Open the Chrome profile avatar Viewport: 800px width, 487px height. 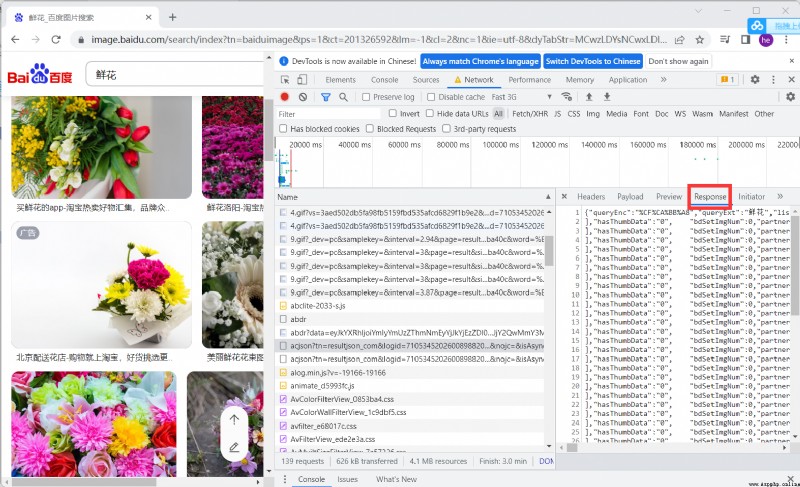(x=766, y=40)
